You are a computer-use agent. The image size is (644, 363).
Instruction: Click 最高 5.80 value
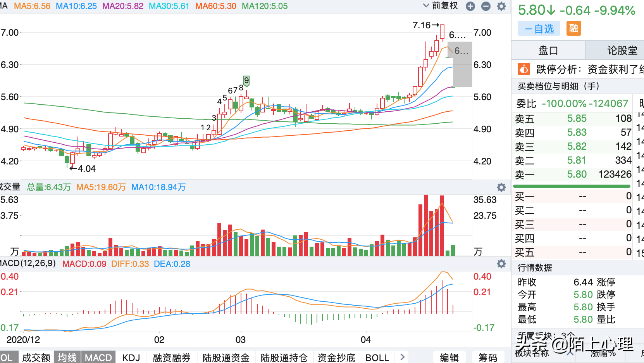pyautogui.click(x=583, y=307)
